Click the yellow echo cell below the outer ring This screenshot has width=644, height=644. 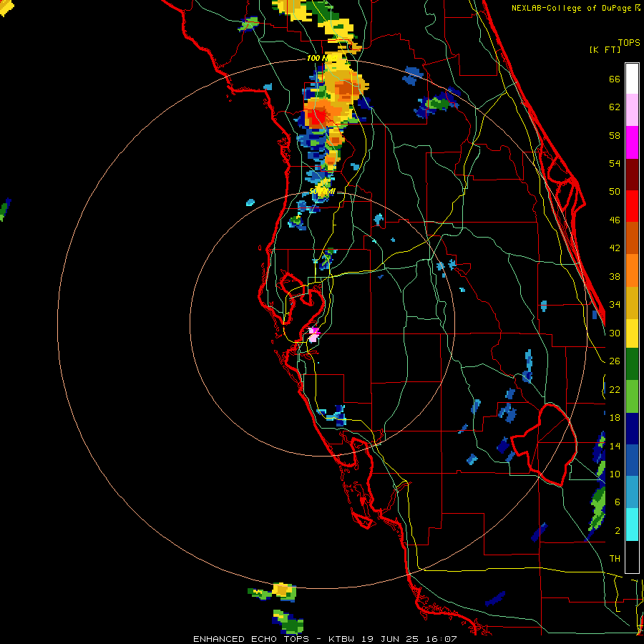(x=283, y=590)
